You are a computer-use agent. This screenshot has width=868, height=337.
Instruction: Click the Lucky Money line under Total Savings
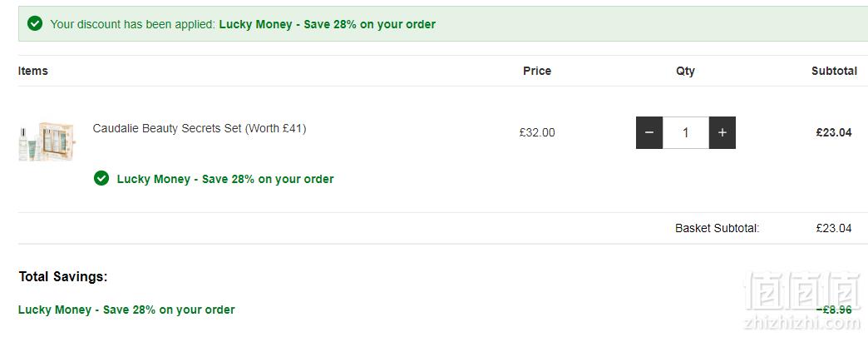[126, 310]
